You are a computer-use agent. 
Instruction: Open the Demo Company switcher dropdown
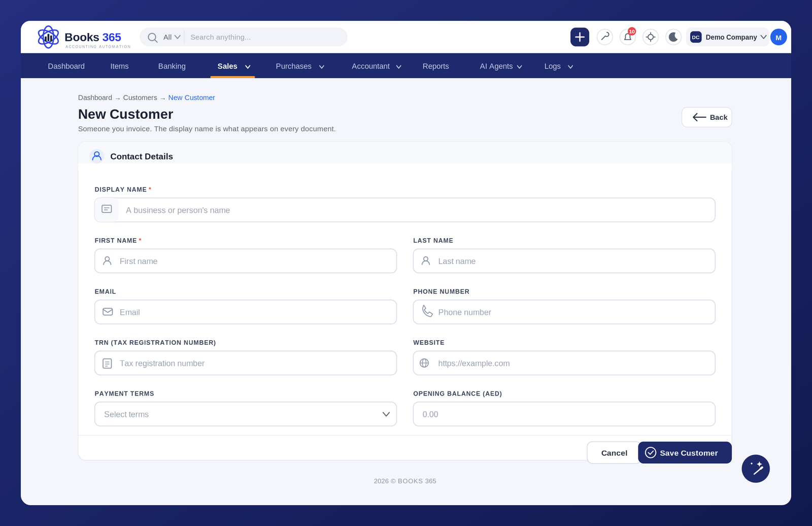pos(728,37)
